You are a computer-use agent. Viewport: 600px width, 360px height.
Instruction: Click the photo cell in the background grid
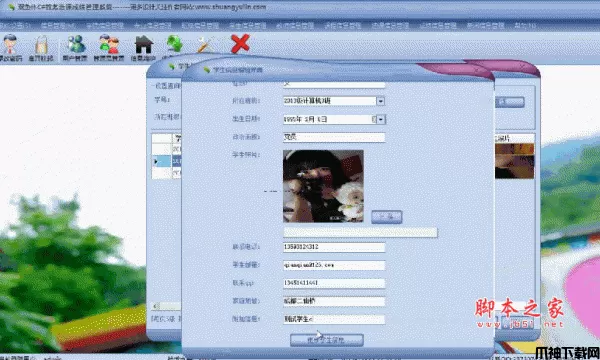click(514, 161)
